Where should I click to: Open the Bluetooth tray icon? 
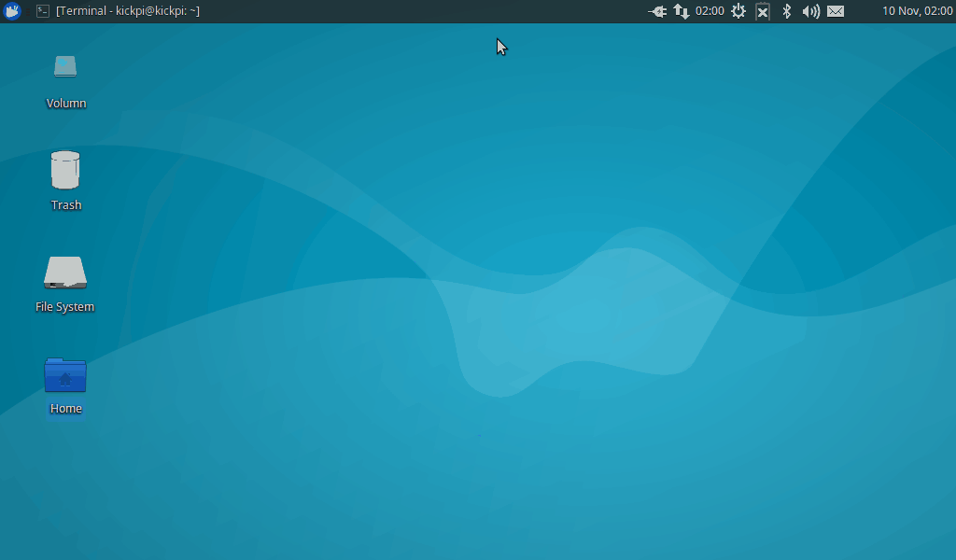pos(786,11)
